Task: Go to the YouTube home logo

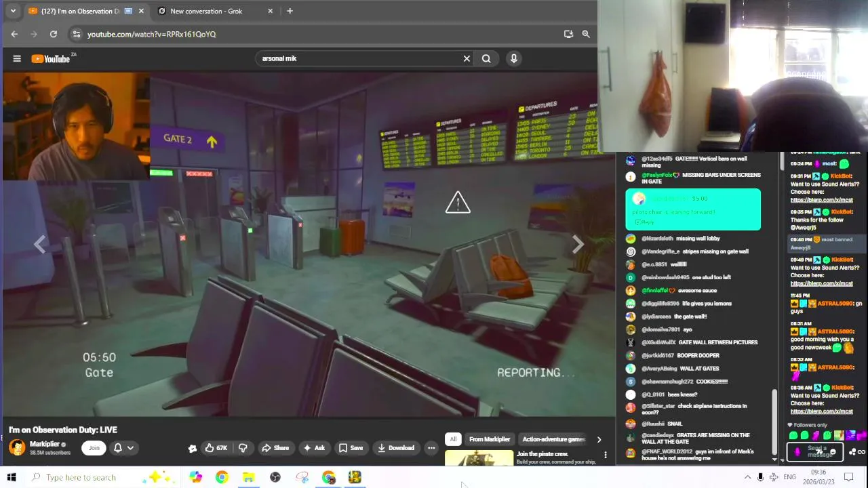Action: point(51,58)
